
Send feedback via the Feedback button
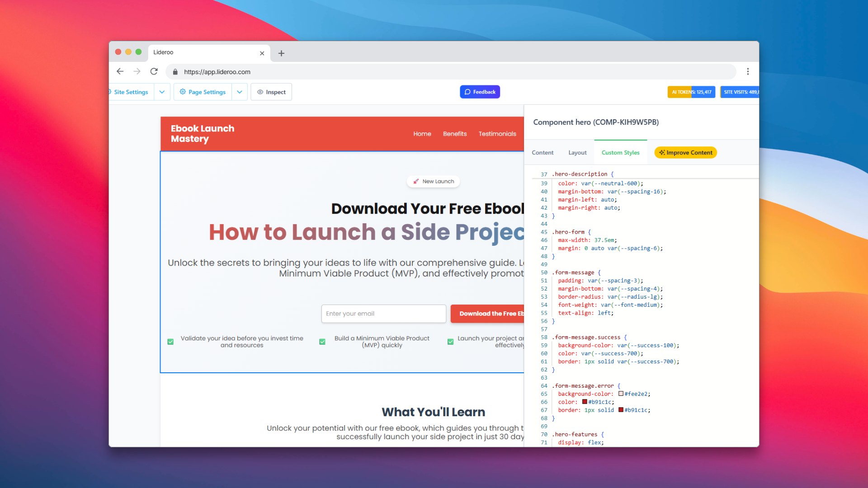[x=480, y=92]
